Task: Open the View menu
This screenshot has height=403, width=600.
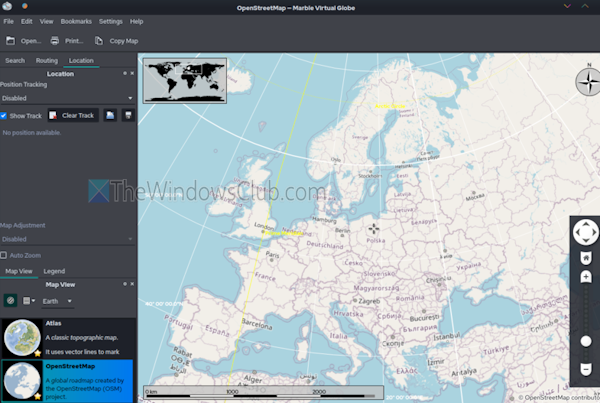Action: click(x=46, y=21)
